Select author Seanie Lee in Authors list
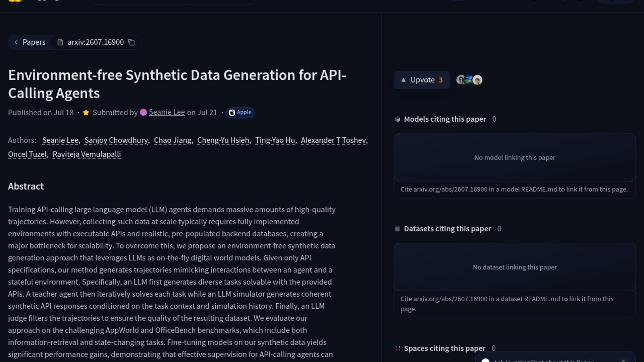This screenshot has height=362, width=644. [60, 140]
